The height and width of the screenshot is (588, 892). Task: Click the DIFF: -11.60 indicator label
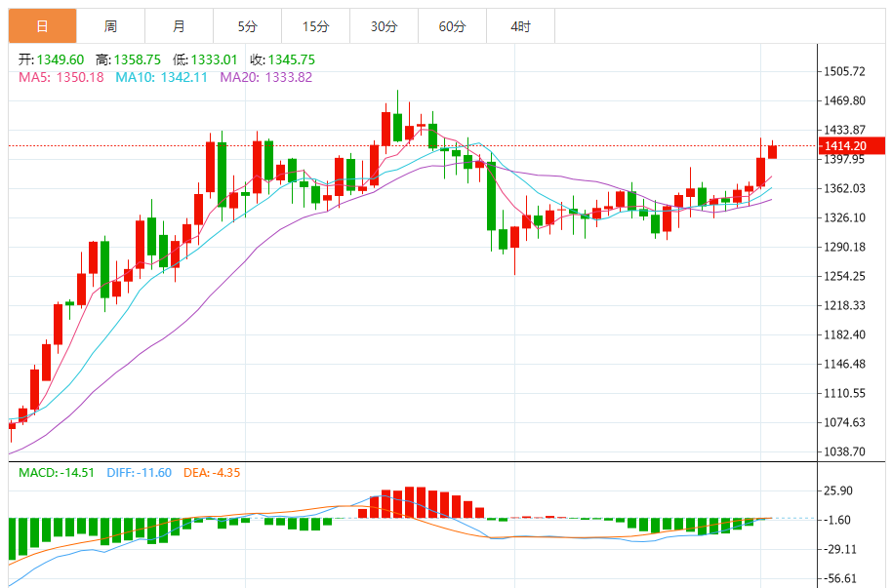(140, 473)
